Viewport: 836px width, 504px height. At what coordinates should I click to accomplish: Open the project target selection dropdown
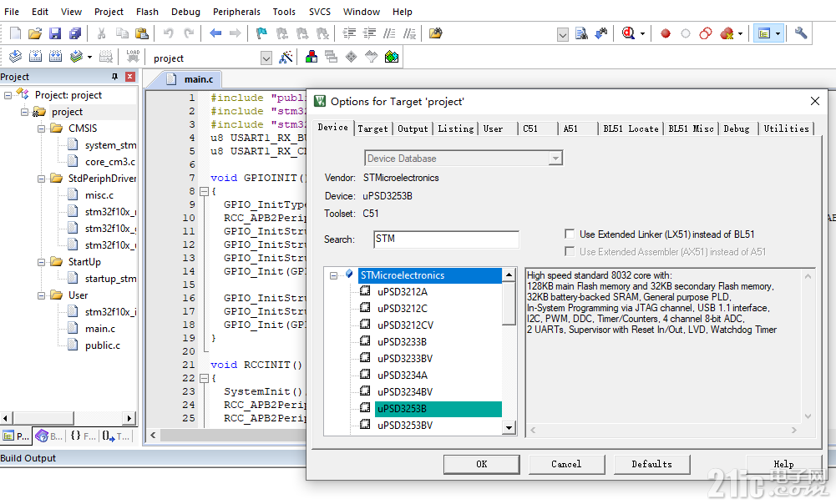point(266,58)
